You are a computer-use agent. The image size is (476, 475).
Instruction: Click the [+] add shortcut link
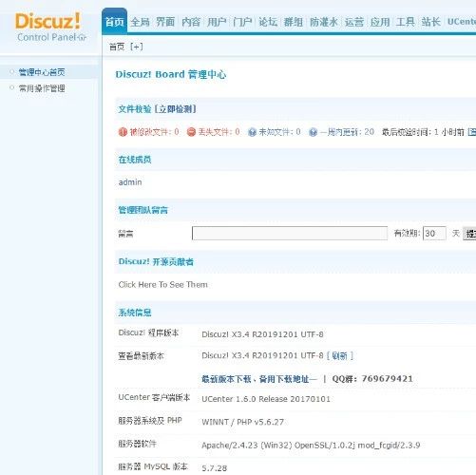(x=137, y=47)
